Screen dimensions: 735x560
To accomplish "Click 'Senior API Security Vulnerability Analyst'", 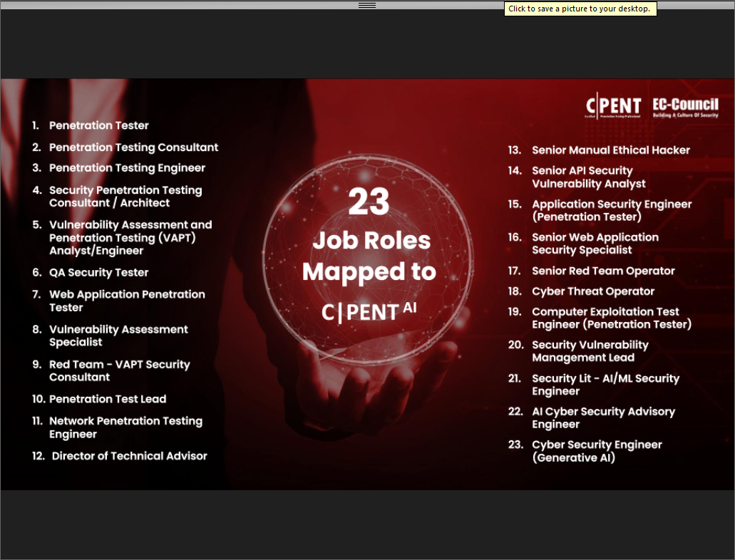I will click(589, 177).
